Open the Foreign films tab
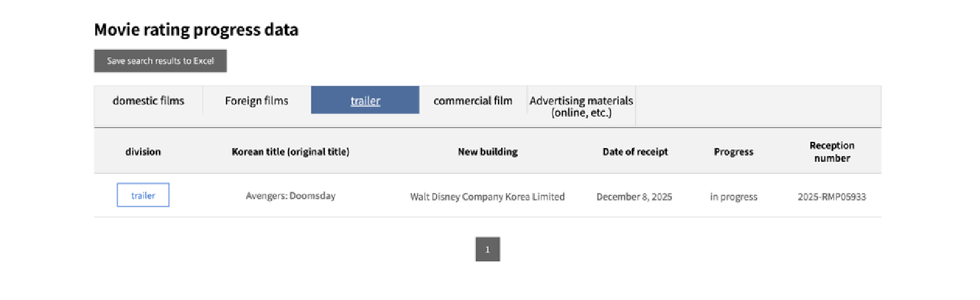This screenshot has width=980, height=300. [x=257, y=101]
